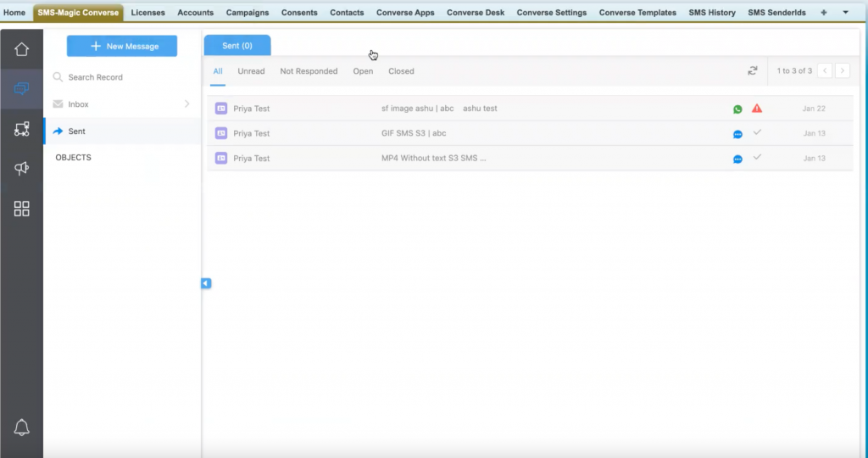This screenshot has width=868, height=458.
Task: Filter by Closed conversations
Action: (x=401, y=71)
